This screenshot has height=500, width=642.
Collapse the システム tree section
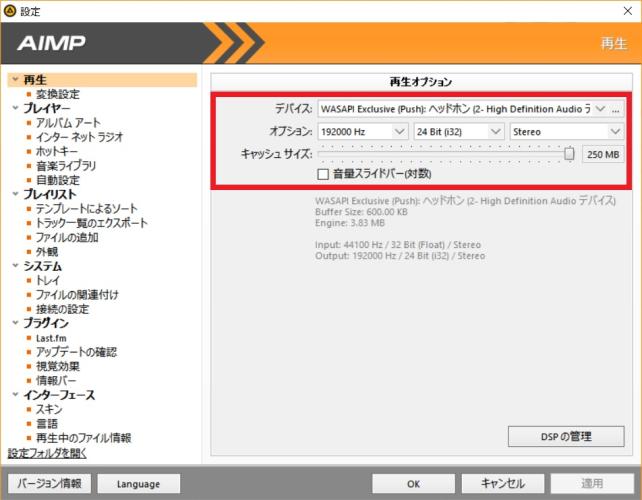(16, 265)
